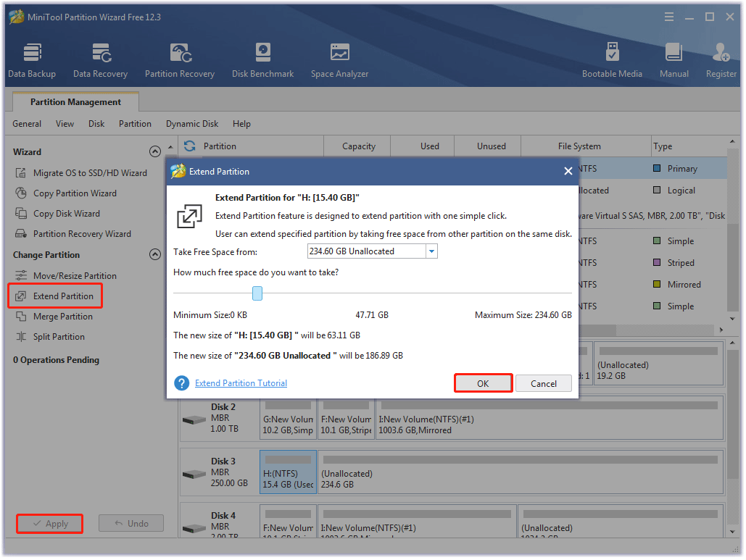Open the Data Backup tool

tap(32, 60)
